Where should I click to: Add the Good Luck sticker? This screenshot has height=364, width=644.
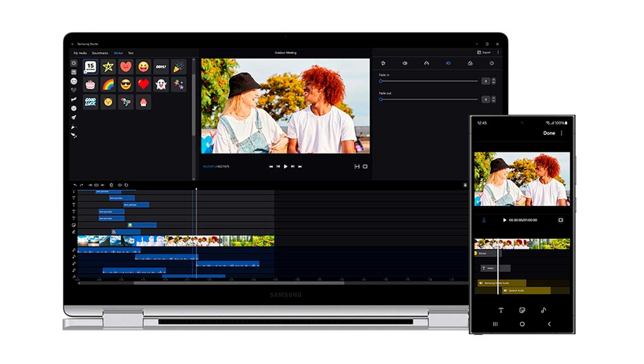click(x=90, y=102)
